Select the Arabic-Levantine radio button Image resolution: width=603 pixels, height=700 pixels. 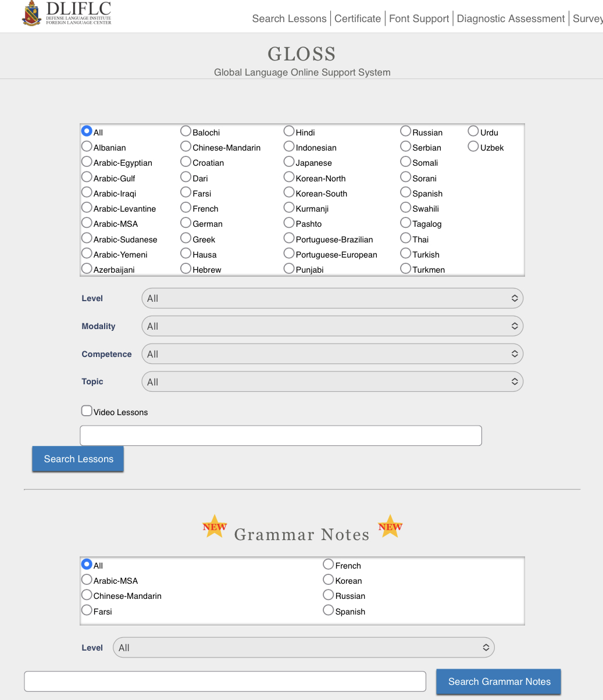tap(87, 208)
